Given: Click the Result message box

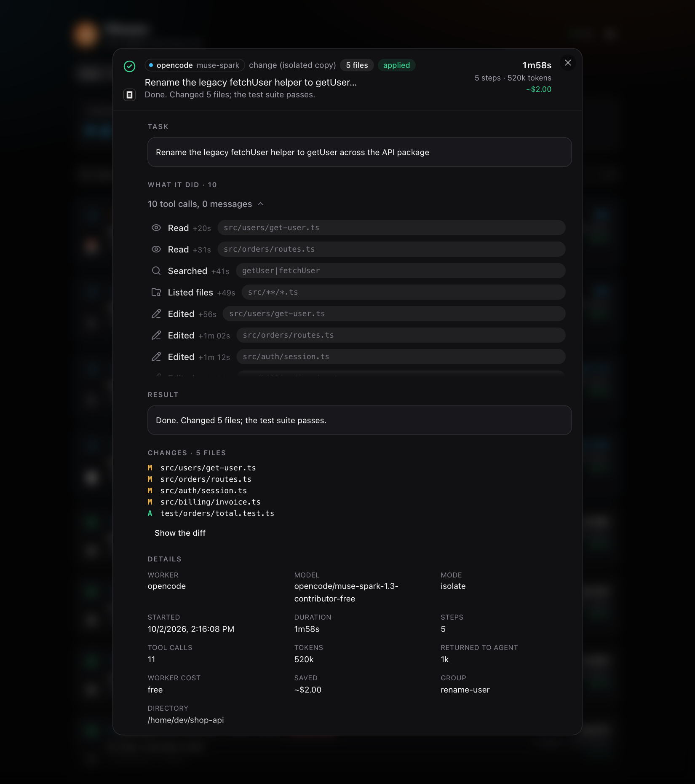Looking at the screenshot, I should click(359, 420).
